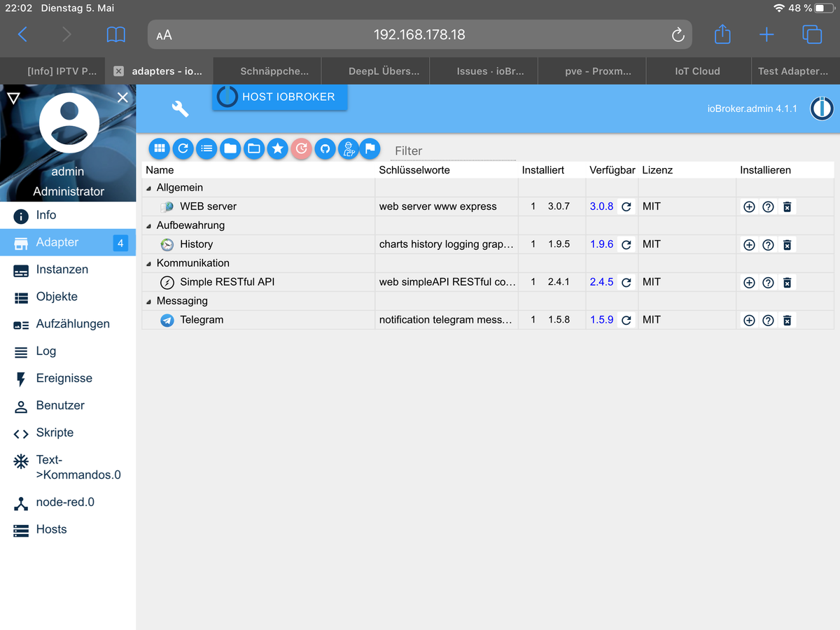Delete the Telegram adapter
This screenshot has height=630, width=840.
point(787,320)
